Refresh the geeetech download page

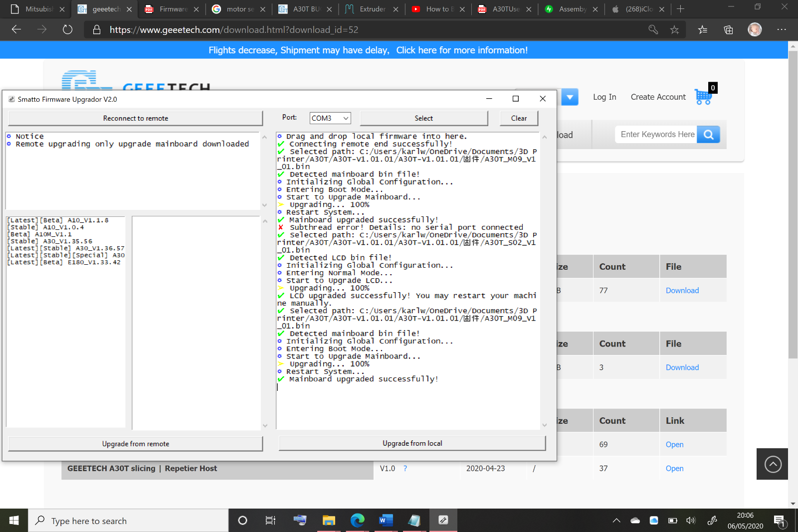(x=68, y=29)
